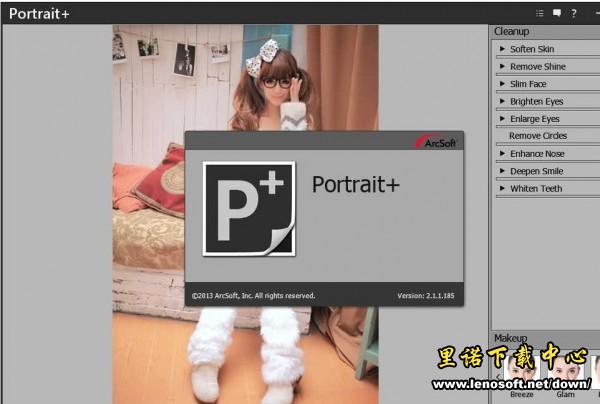600x404 pixels.
Task: Open Help via the question mark icon
Action: tap(574, 13)
